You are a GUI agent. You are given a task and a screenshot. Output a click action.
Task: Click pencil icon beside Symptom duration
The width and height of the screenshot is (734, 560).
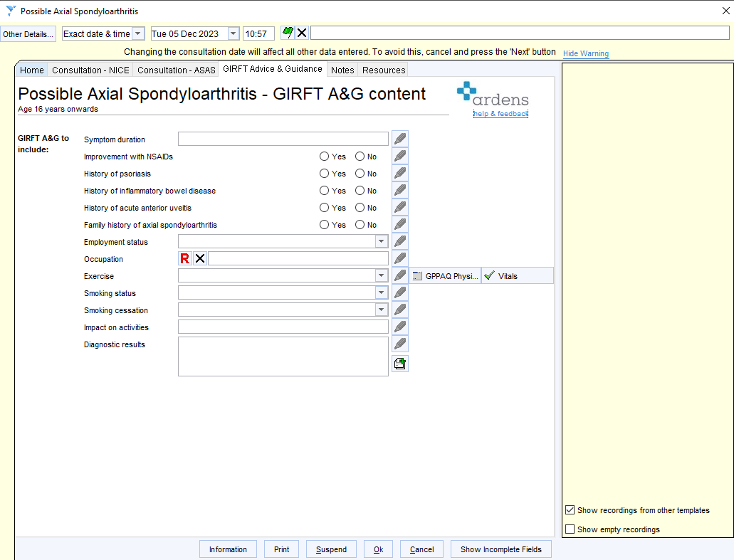(400, 139)
